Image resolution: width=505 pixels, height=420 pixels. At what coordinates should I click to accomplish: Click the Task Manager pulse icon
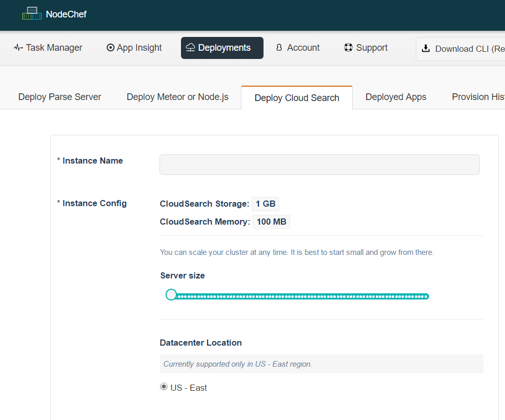pyautogui.click(x=18, y=48)
